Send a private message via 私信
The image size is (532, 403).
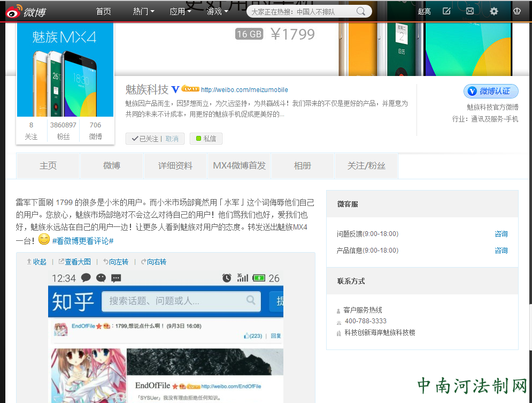coord(206,139)
